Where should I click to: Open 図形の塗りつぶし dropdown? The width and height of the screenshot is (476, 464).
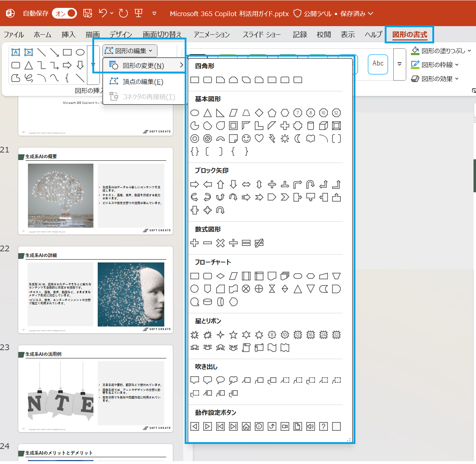441,51
